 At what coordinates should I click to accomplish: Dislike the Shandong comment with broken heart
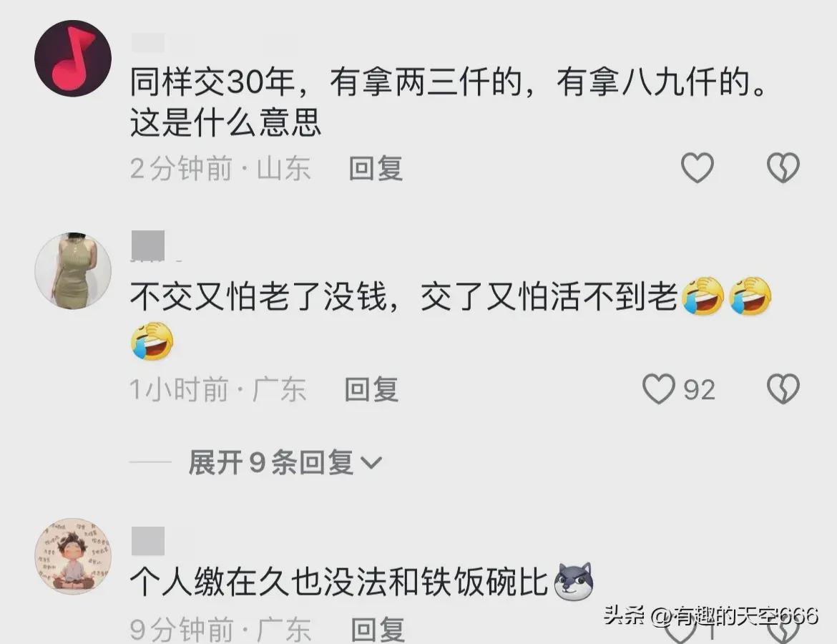click(x=783, y=167)
